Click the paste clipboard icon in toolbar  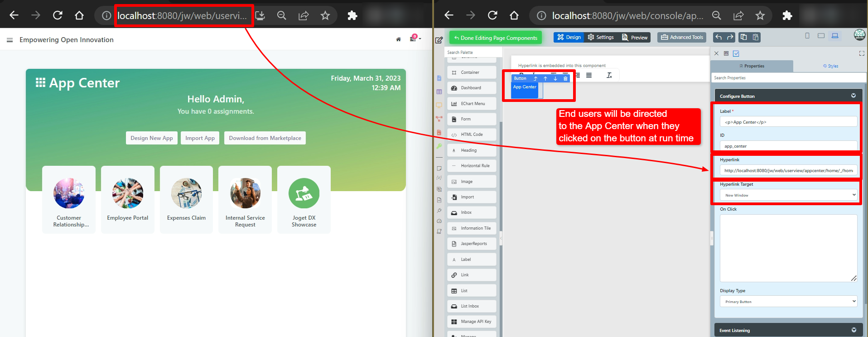pos(756,37)
